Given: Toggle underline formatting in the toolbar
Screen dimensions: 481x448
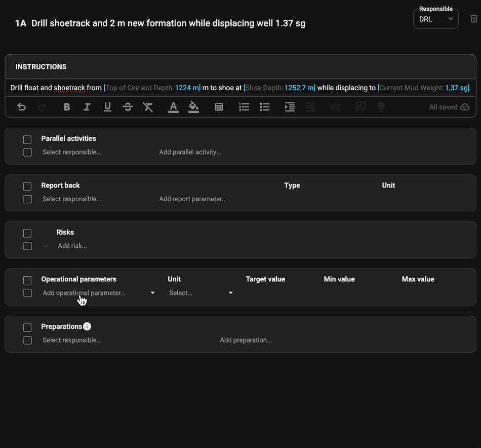Looking at the screenshot, I should (x=107, y=107).
